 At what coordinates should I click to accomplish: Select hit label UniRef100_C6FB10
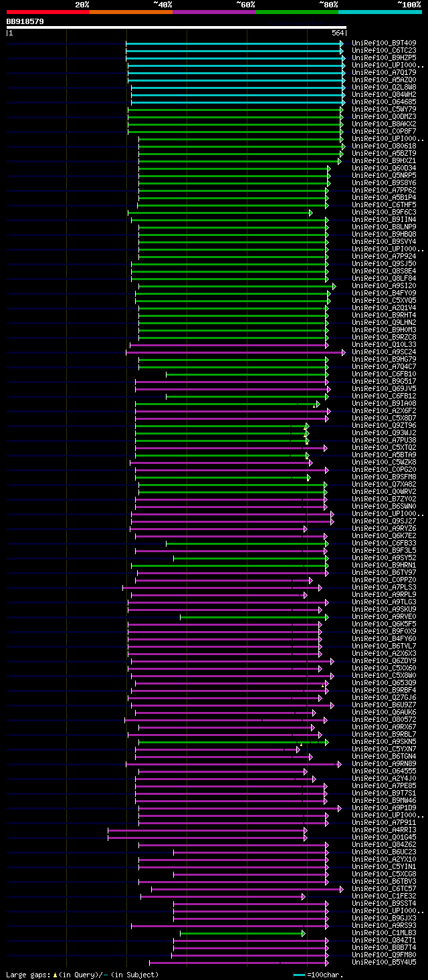384,374
